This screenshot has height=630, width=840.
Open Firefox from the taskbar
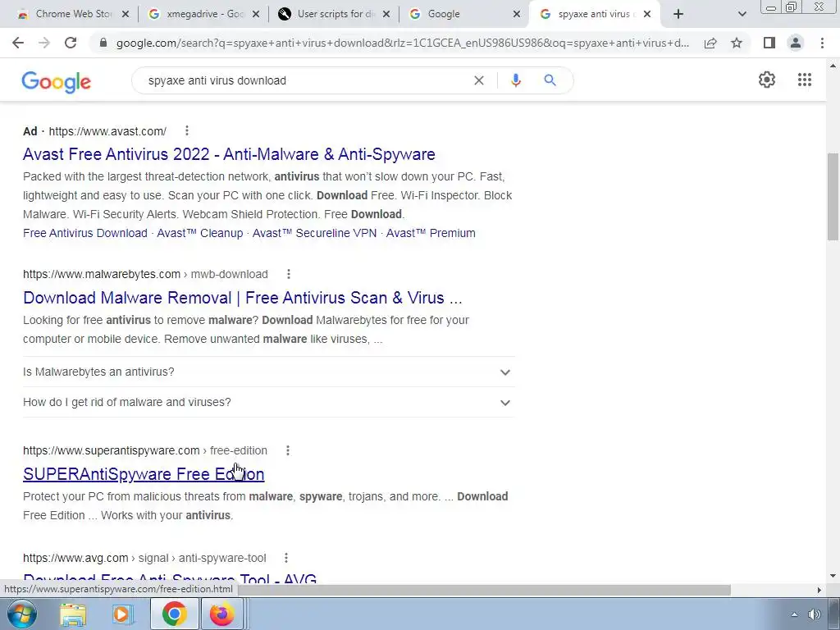(221, 614)
